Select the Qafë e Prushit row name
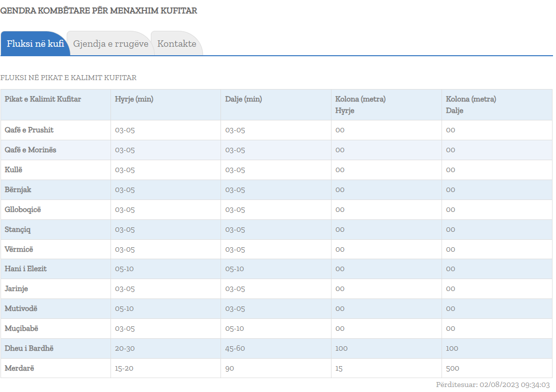556x392 pixels. click(x=29, y=130)
